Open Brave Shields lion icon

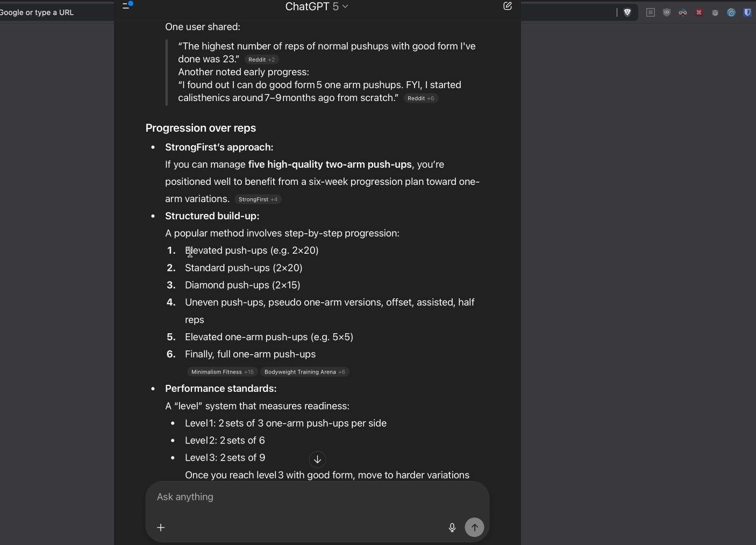[x=627, y=12]
